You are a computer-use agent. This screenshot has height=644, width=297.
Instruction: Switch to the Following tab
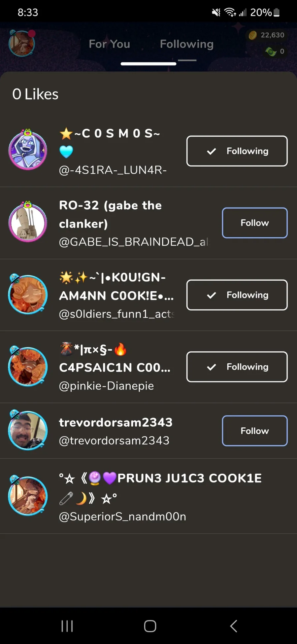click(187, 44)
